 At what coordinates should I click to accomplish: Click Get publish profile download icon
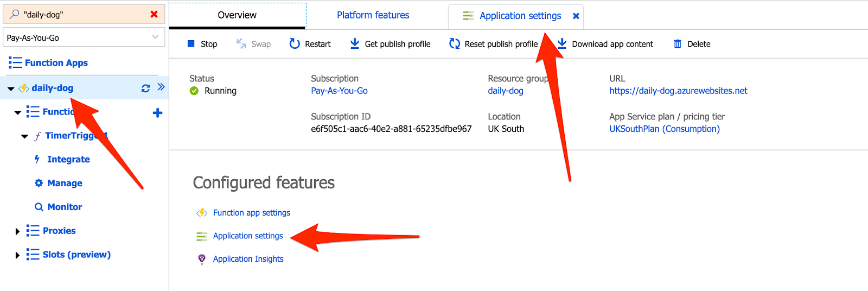pyautogui.click(x=355, y=43)
